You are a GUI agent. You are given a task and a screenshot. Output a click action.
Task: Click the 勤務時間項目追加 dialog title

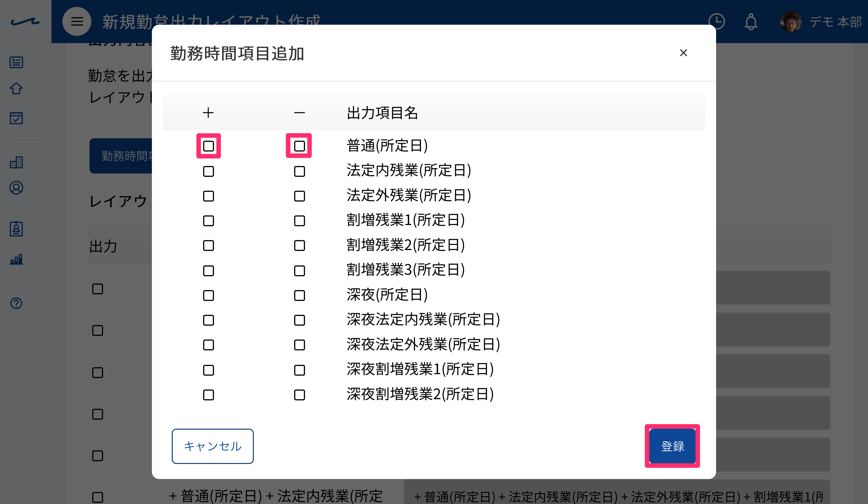tap(237, 53)
